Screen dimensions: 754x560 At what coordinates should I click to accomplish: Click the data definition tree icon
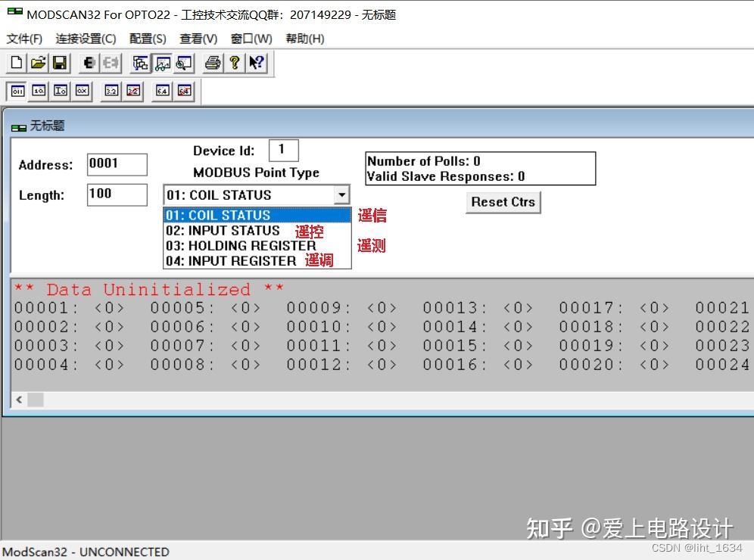pyautogui.click(x=140, y=63)
